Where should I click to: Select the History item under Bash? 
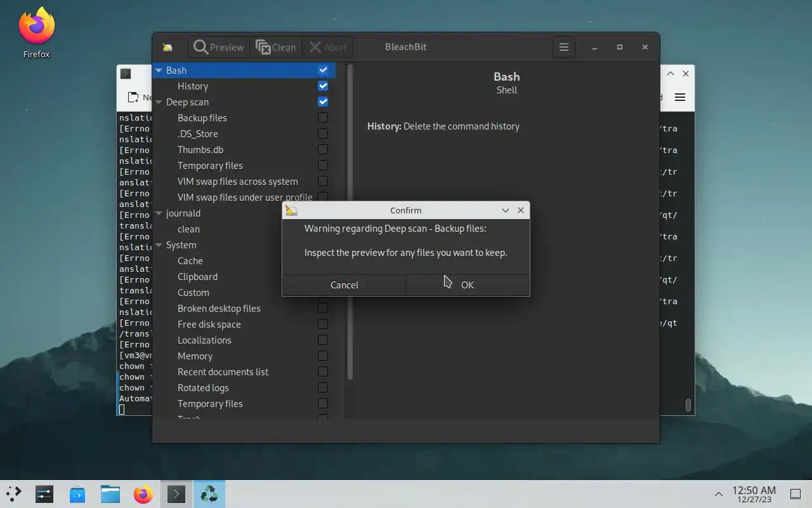tap(193, 86)
